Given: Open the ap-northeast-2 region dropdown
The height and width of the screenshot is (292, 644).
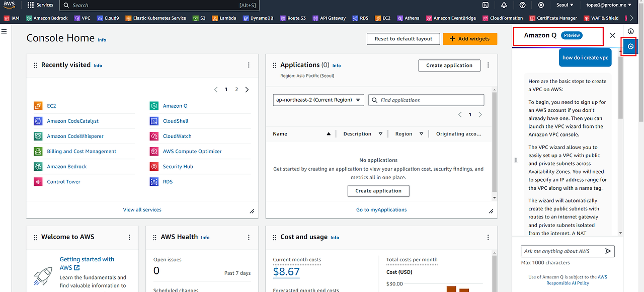Looking at the screenshot, I should pyautogui.click(x=318, y=100).
